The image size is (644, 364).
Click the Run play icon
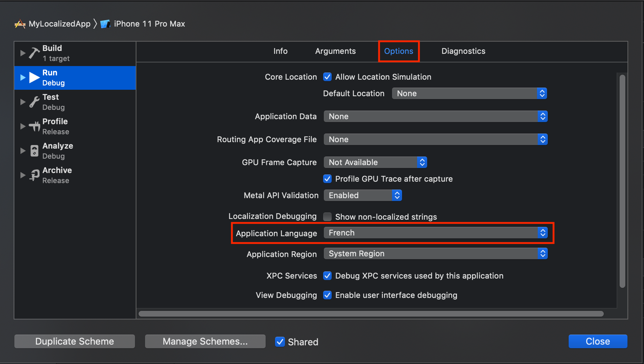click(34, 78)
